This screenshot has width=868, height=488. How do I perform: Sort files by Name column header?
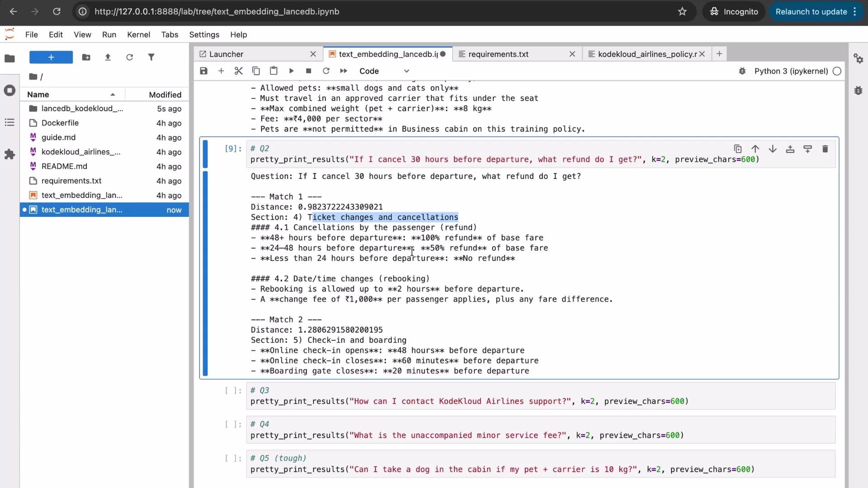72,94
